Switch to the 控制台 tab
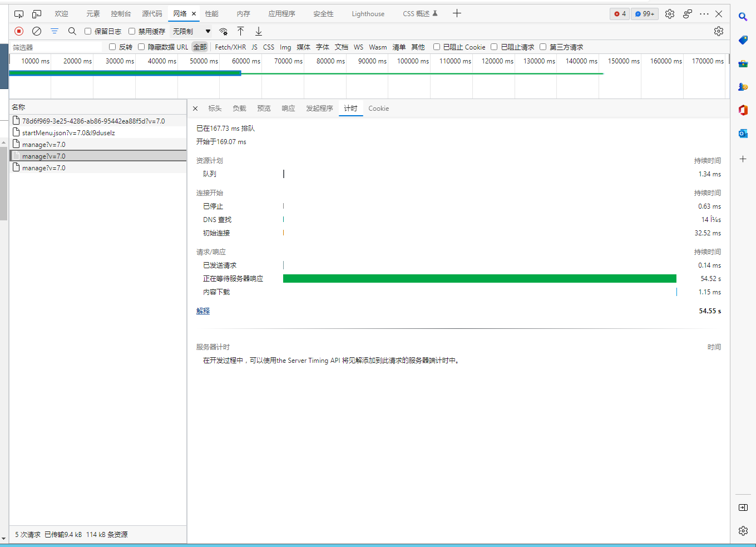Screen dimensions: 756x547 pos(121,14)
